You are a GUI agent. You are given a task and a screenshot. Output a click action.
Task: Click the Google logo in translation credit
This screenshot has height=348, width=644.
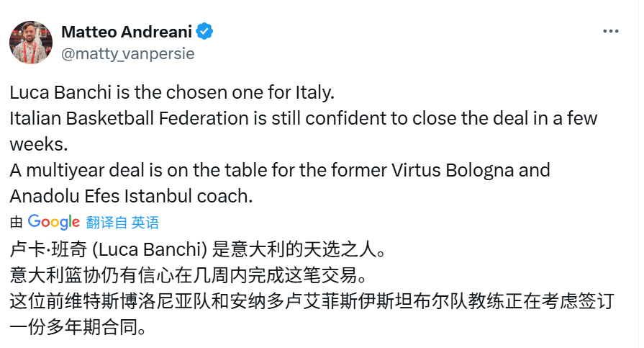[x=54, y=222]
